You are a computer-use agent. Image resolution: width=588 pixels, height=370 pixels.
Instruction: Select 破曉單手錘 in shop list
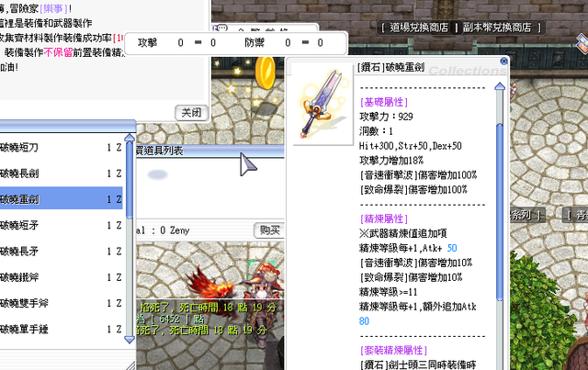pos(62,329)
